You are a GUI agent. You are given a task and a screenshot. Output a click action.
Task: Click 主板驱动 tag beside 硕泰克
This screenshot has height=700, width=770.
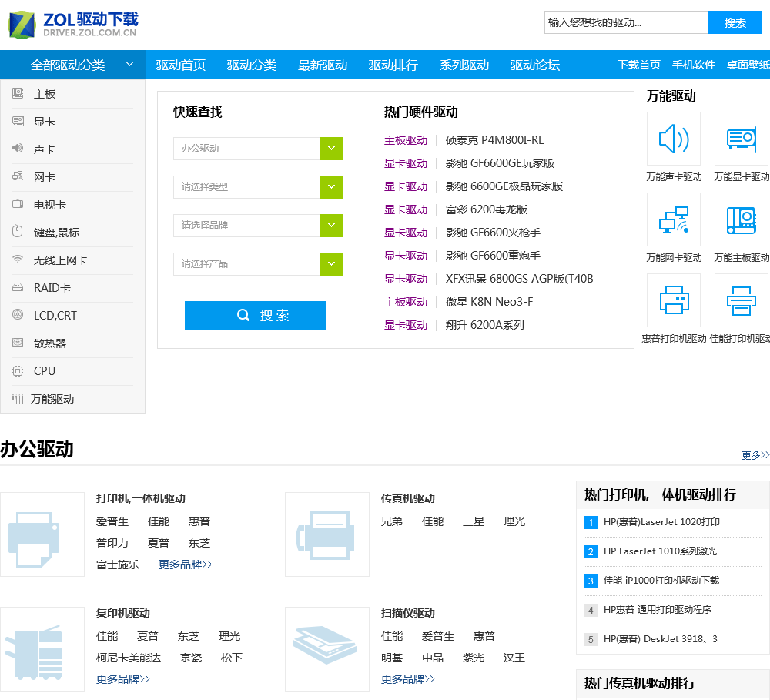[406, 140]
